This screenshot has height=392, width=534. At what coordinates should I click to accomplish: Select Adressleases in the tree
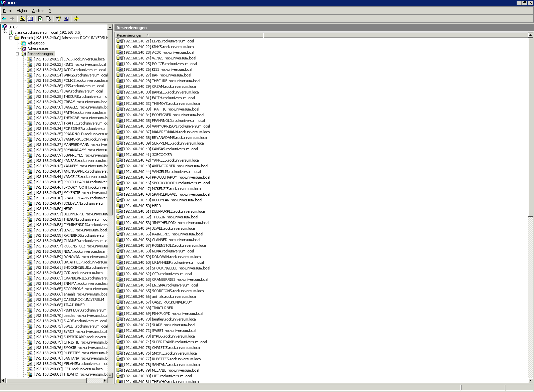coord(38,48)
